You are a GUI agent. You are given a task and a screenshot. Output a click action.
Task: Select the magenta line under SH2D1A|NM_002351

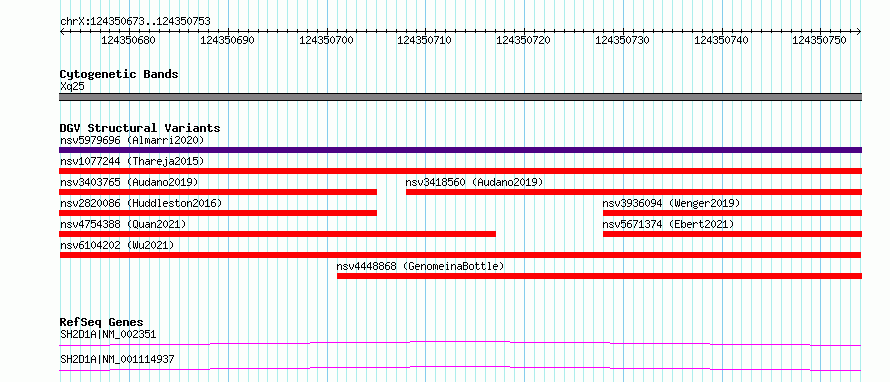click(460, 343)
